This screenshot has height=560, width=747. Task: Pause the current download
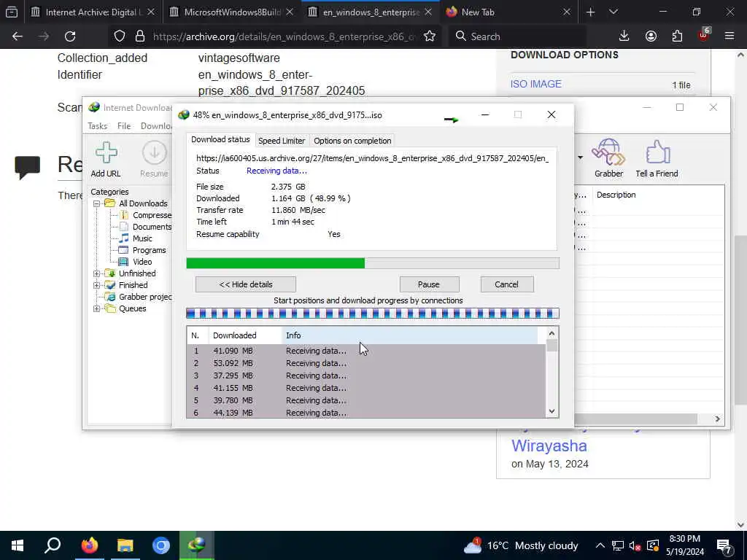click(x=429, y=284)
